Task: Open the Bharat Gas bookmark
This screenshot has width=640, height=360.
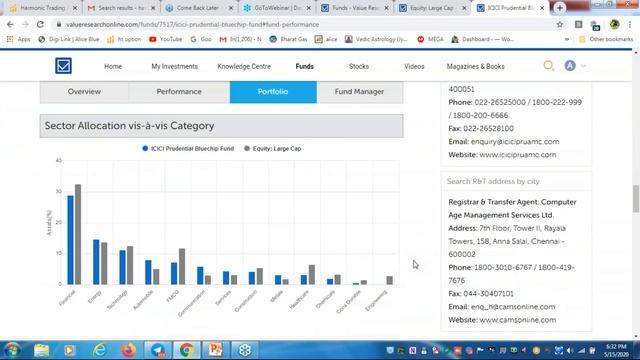Action: pos(288,39)
